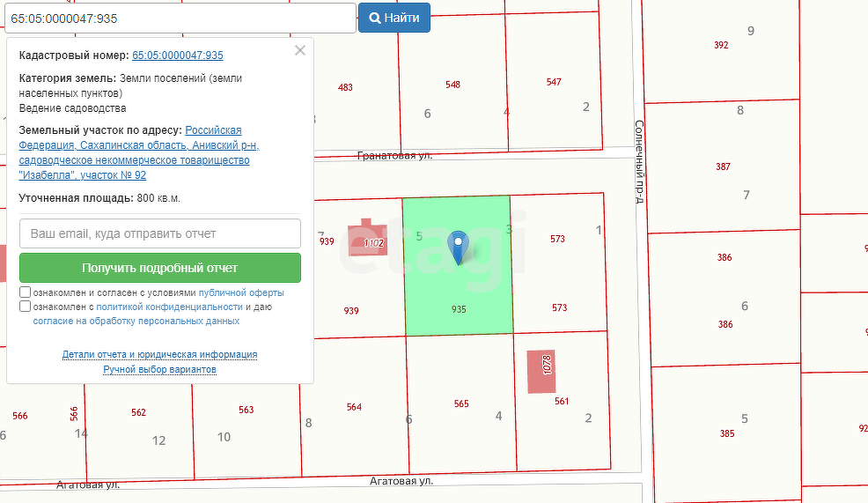
Task: Select red building 1102 on map
Action: point(368,240)
